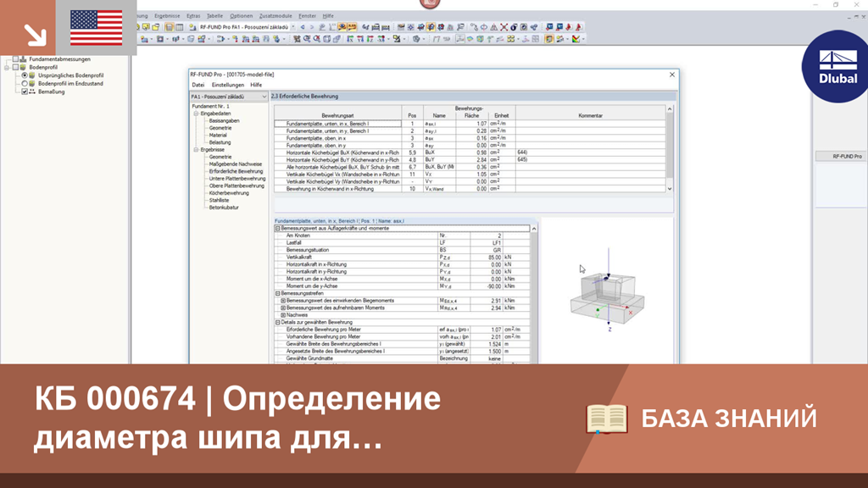Click the 'Bewehrung in Köcherwand in x-Richtung' row
The image size is (868, 488).
(x=470, y=189)
